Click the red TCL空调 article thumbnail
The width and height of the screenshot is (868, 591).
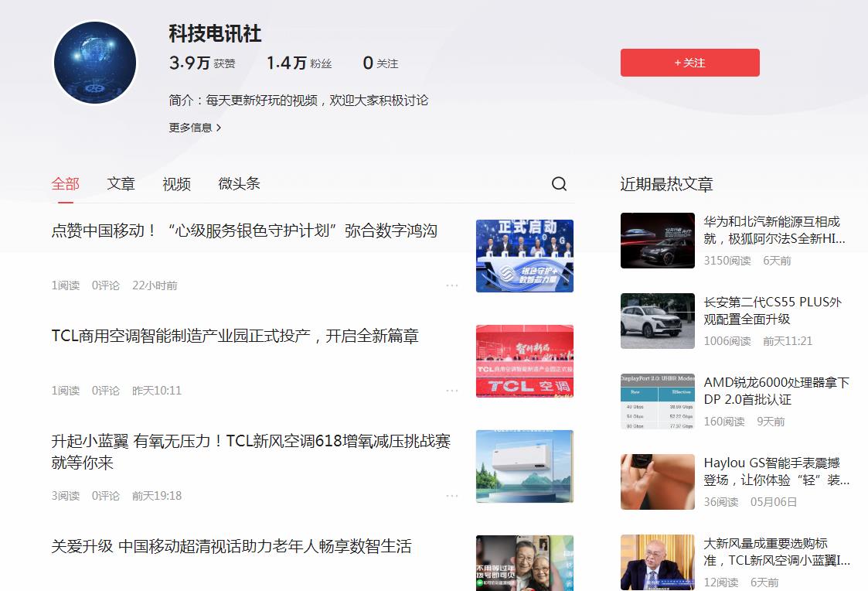coord(525,361)
